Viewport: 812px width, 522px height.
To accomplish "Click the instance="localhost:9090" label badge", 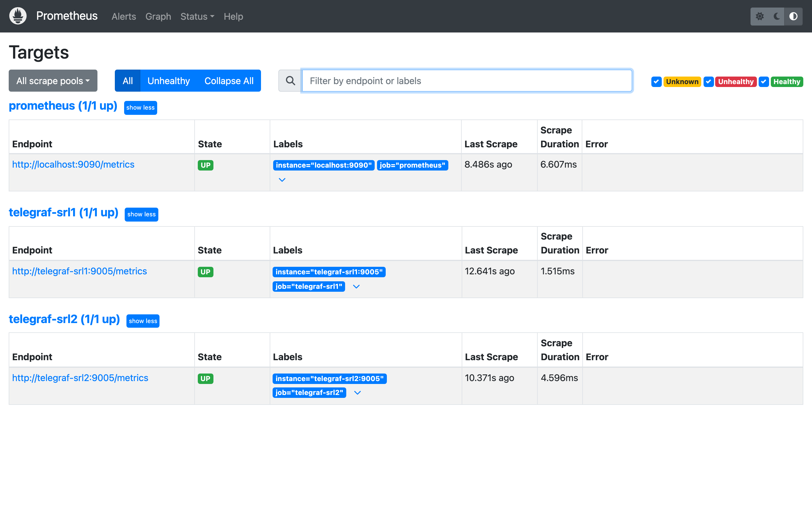I will coord(324,165).
